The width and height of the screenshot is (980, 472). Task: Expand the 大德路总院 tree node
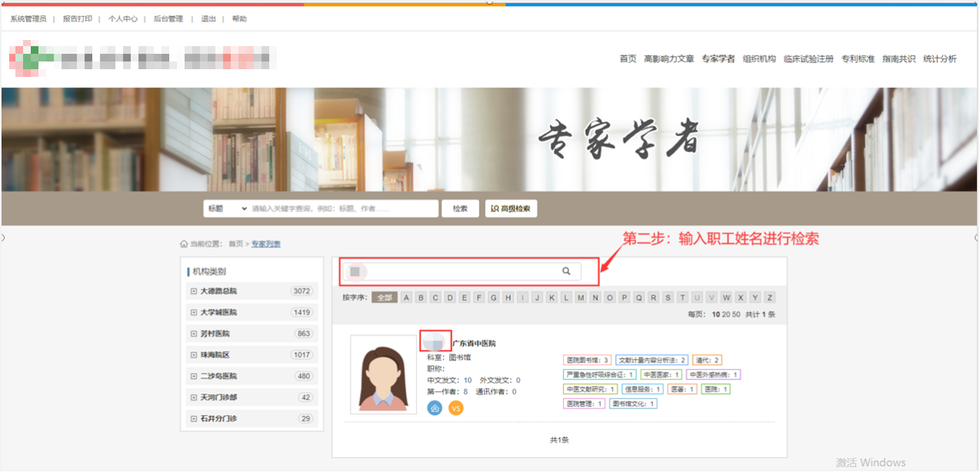pyautogui.click(x=194, y=291)
